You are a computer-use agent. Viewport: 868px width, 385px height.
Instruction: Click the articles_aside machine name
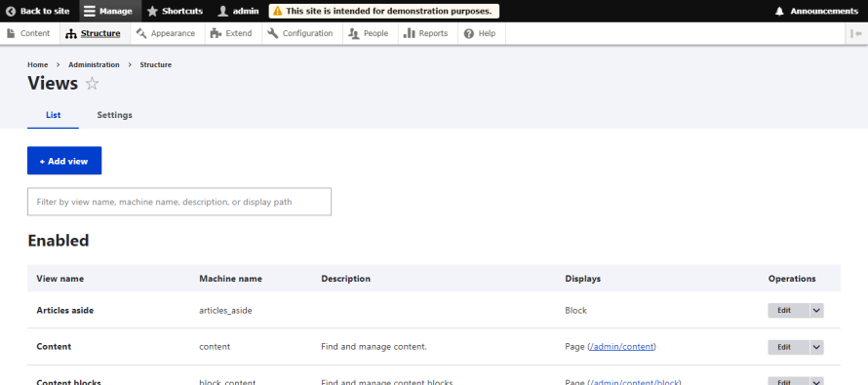[x=226, y=311]
